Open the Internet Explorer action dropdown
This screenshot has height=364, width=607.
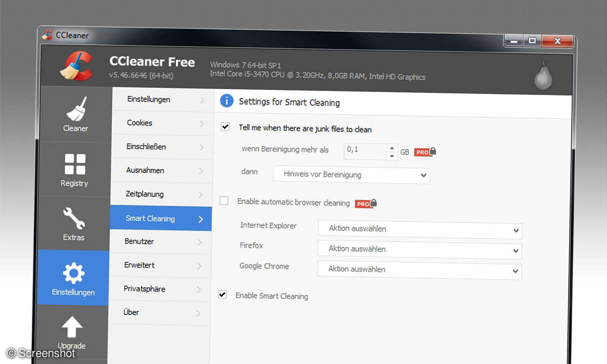pyautogui.click(x=420, y=229)
